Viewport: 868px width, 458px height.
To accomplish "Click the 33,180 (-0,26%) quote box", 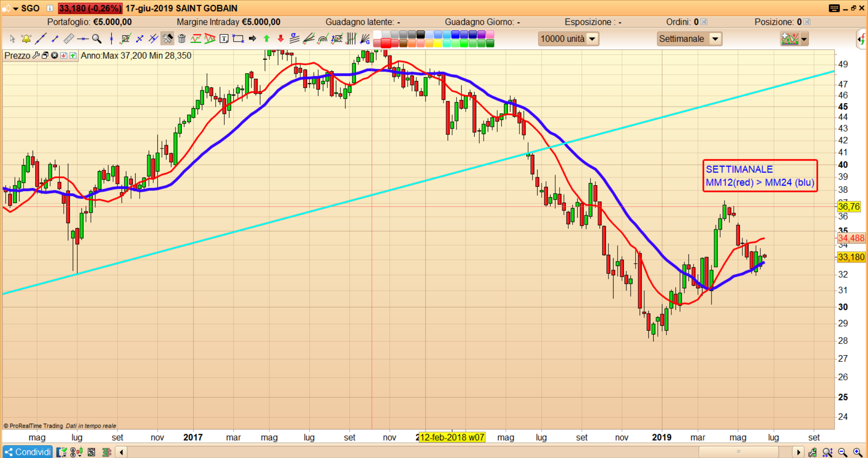I will point(90,8).
